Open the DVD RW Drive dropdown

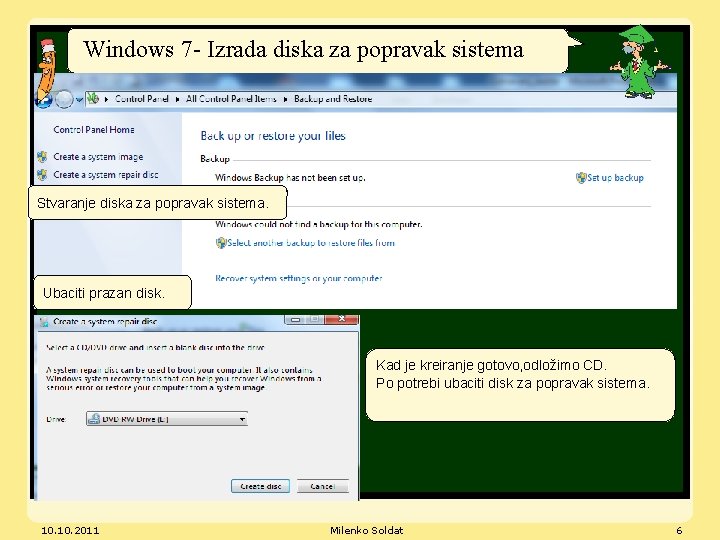[x=167, y=419]
